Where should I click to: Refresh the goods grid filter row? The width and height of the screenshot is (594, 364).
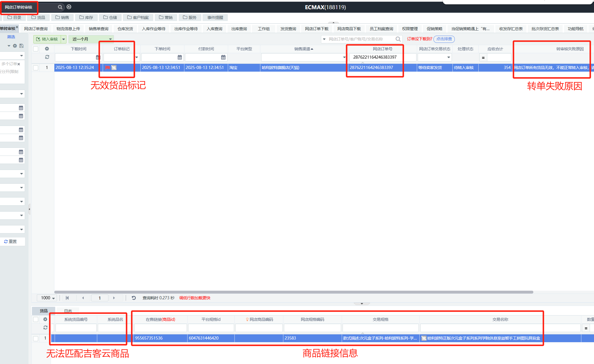[45, 327]
